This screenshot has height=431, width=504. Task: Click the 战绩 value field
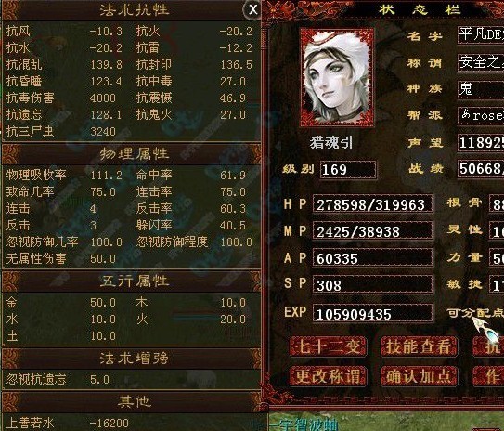(x=481, y=168)
